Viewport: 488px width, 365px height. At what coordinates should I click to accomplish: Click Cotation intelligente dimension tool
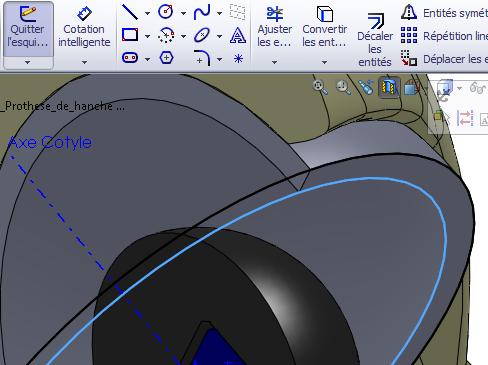pyautogui.click(x=84, y=27)
